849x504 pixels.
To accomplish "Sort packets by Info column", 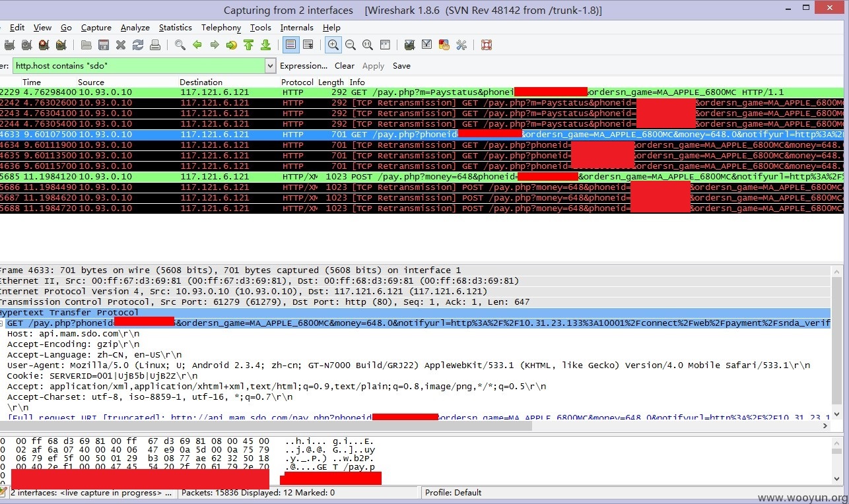I will pos(357,82).
